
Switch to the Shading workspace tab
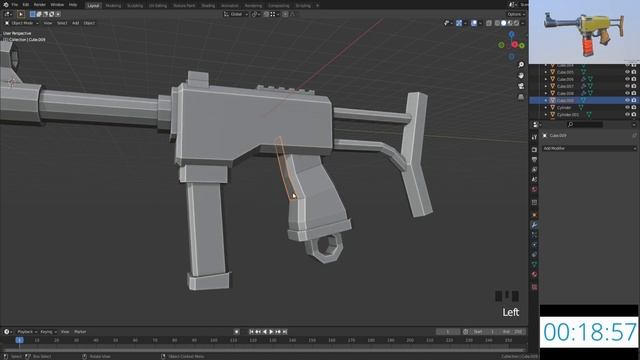[x=208, y=6]
